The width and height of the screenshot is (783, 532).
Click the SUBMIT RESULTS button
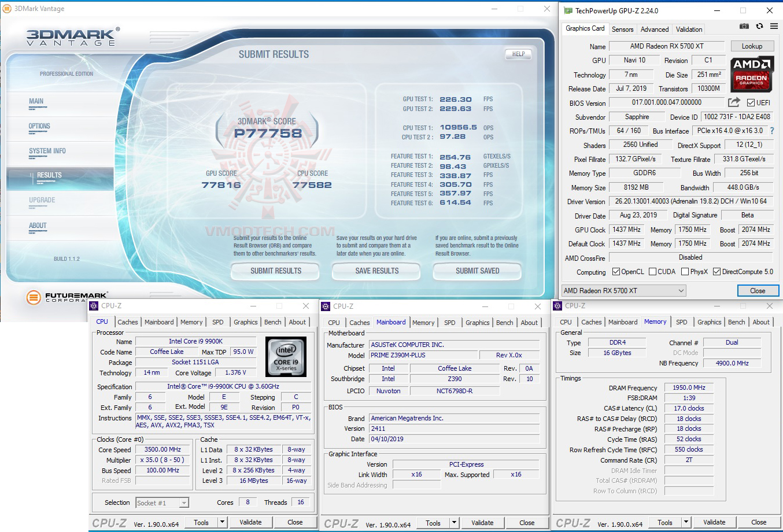tap(276, 271)
